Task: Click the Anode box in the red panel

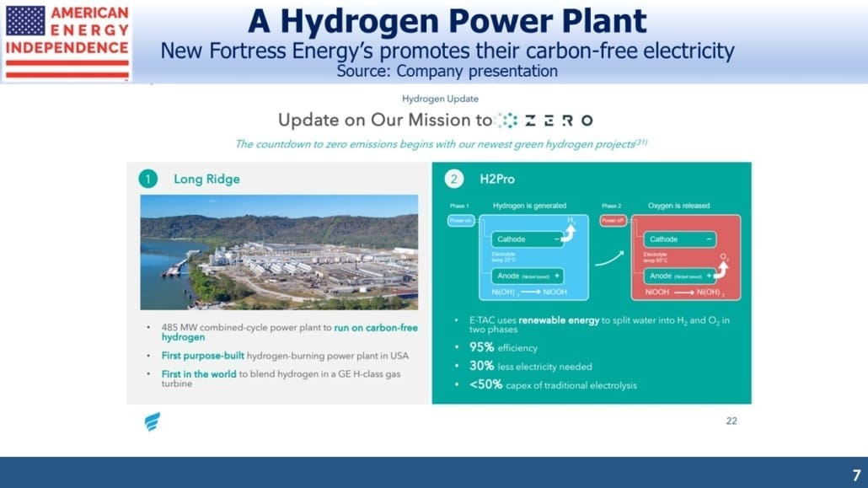Action: [x=680, y=276]
